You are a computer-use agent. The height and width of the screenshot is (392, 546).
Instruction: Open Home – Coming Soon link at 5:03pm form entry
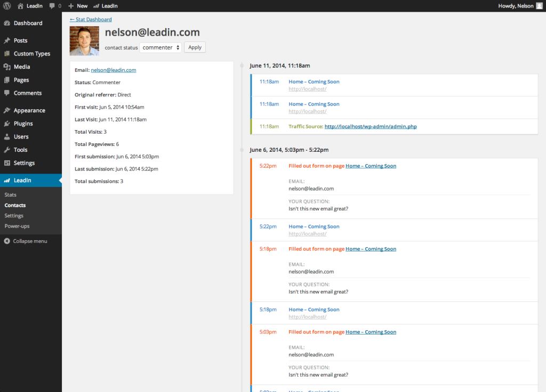[x=371, y=332]
